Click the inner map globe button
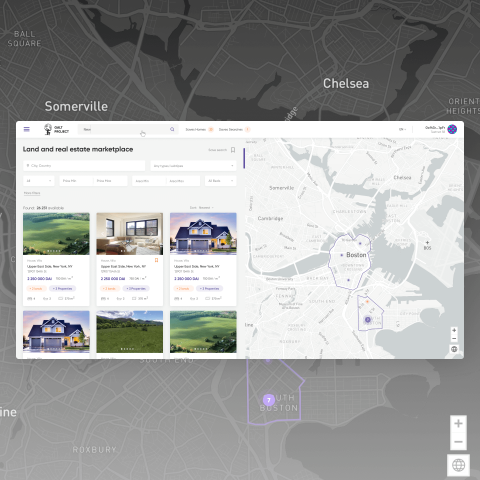Image resolution: width=480 pixels, height=480 pixels. coord(454,349)
